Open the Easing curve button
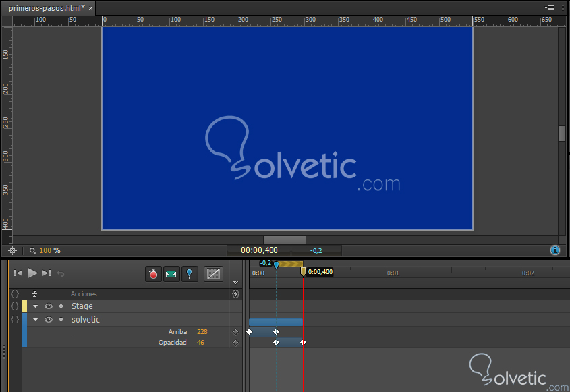The width and height of the screenshot is (570, 392). tap(213, 274)
